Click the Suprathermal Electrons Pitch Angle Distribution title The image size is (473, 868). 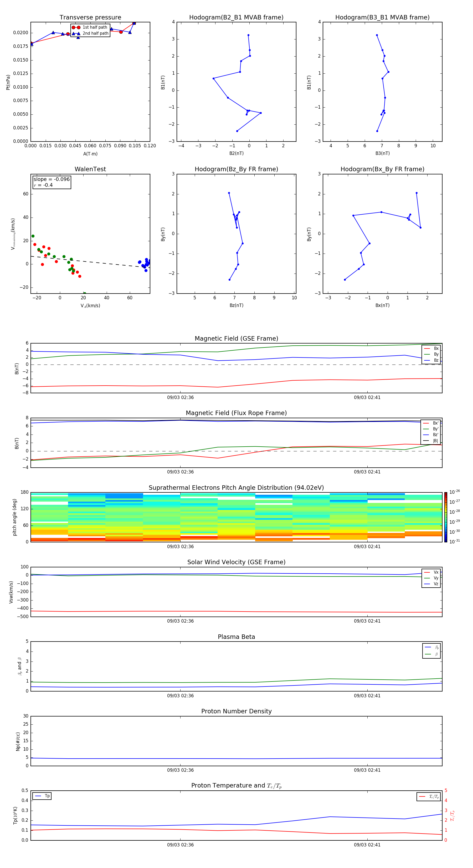click(x=236, y=488)
